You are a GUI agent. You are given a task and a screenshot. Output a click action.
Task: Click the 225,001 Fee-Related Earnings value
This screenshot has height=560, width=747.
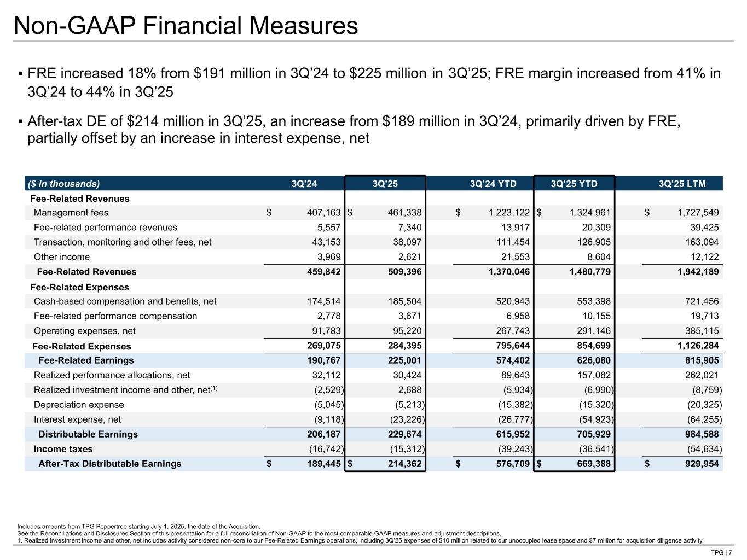(403, 360)
